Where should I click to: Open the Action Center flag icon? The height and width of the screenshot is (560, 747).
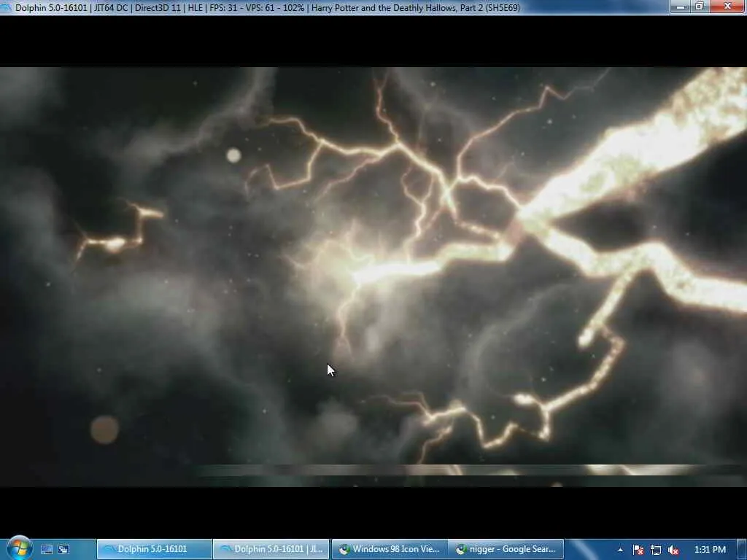[638, 550]
